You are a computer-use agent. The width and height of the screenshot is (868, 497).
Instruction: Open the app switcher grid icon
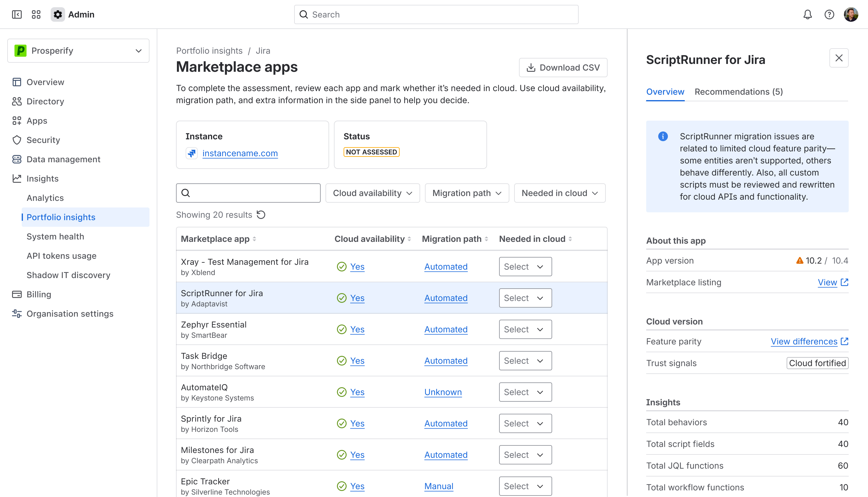tap(36, 14)
